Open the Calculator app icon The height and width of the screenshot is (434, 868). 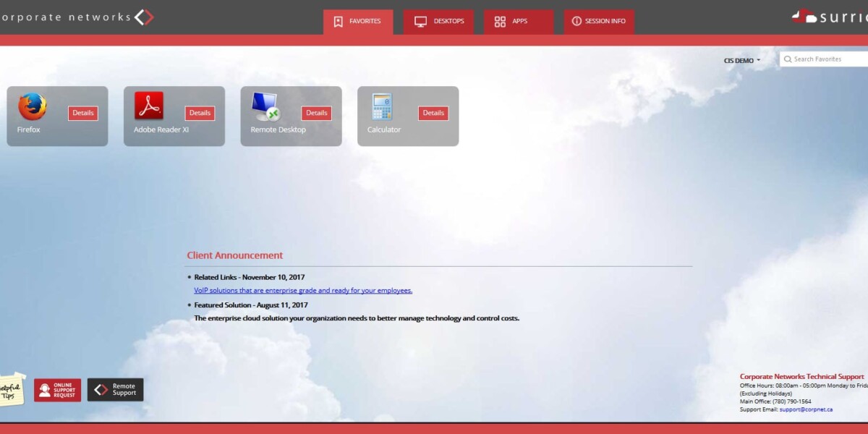(382, 106)
